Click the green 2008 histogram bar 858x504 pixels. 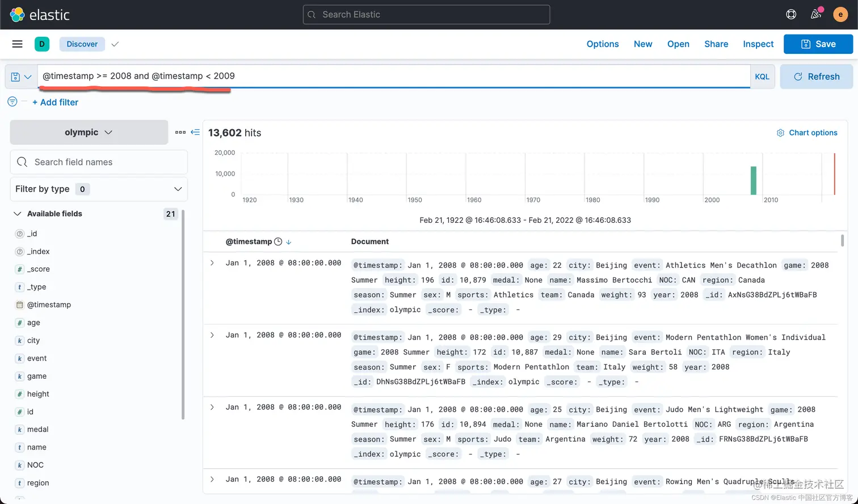tap(754, 180)
